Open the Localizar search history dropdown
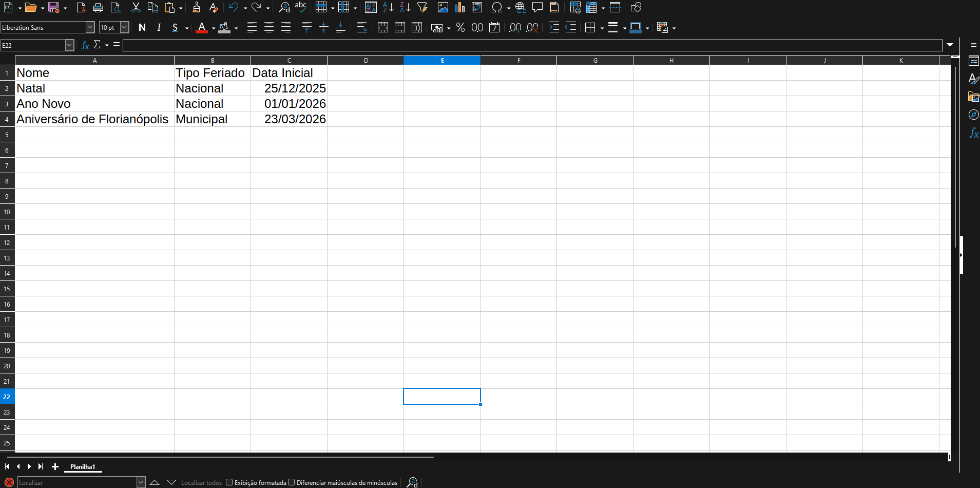This screenshot has height=488, width=980. [141, 482]
